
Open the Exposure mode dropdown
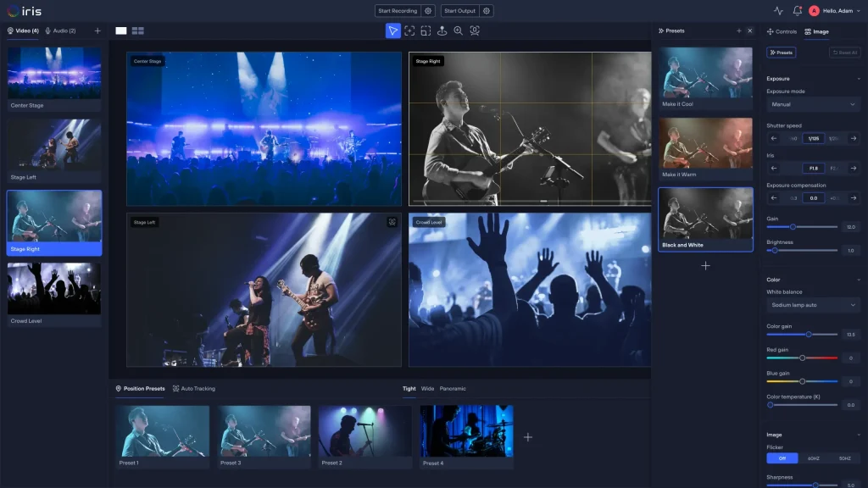click(813, 104)
